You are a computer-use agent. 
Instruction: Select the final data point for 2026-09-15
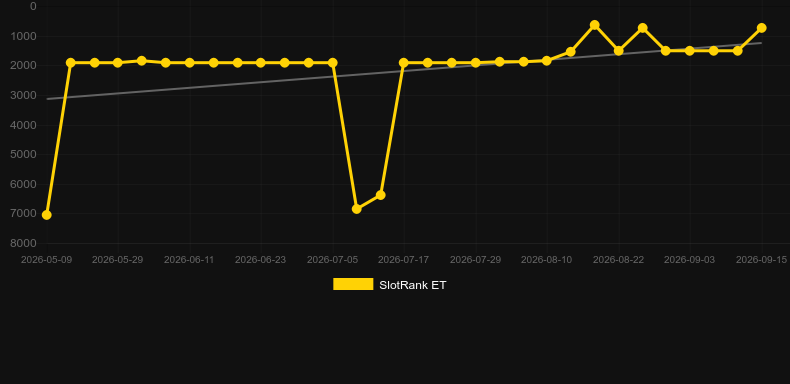click(x=761, y=28)
